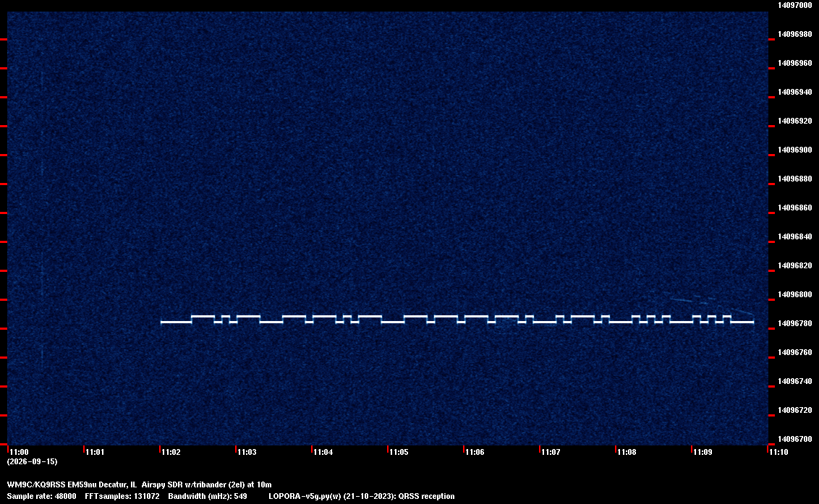The width and height of the screenshot is (819, 504).
Task: Click the 14096780 frequency scale label
Action: tap(795, 323)
